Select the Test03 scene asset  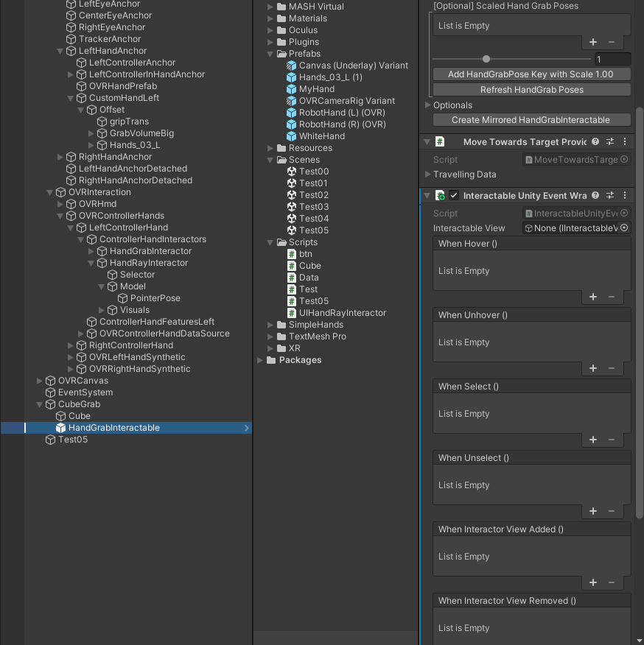pos(309,206)
